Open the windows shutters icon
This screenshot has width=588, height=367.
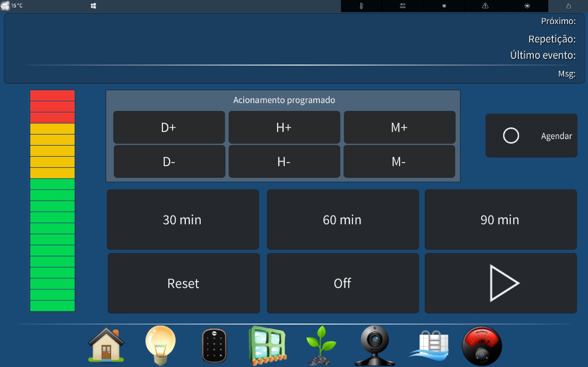point(267,345)
